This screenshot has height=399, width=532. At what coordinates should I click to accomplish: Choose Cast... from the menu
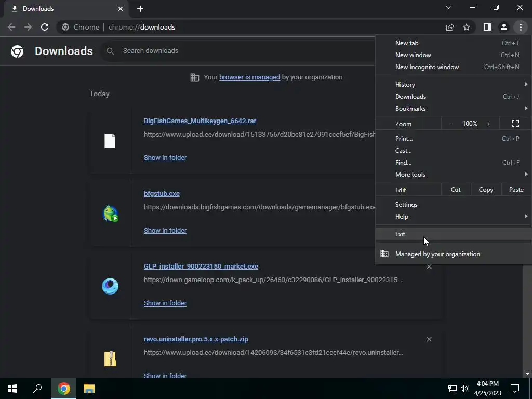point(453,151)
